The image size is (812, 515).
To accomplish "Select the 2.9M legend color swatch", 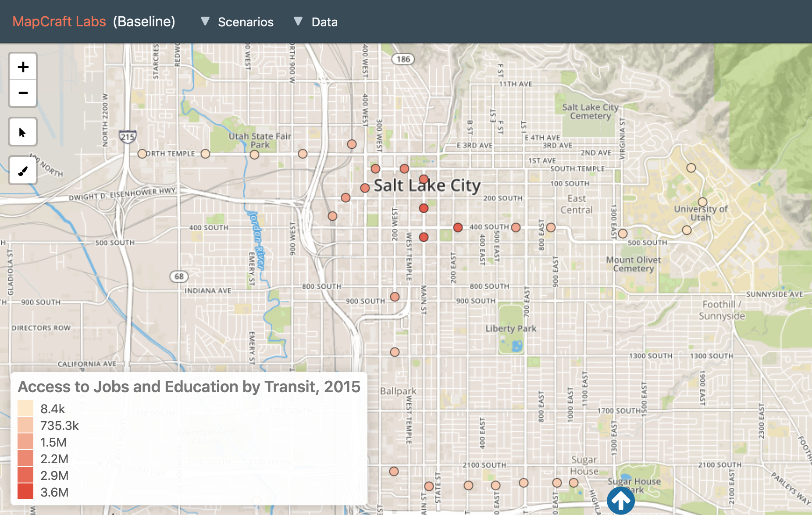I will pyautogui.click(x=25, y=475).
